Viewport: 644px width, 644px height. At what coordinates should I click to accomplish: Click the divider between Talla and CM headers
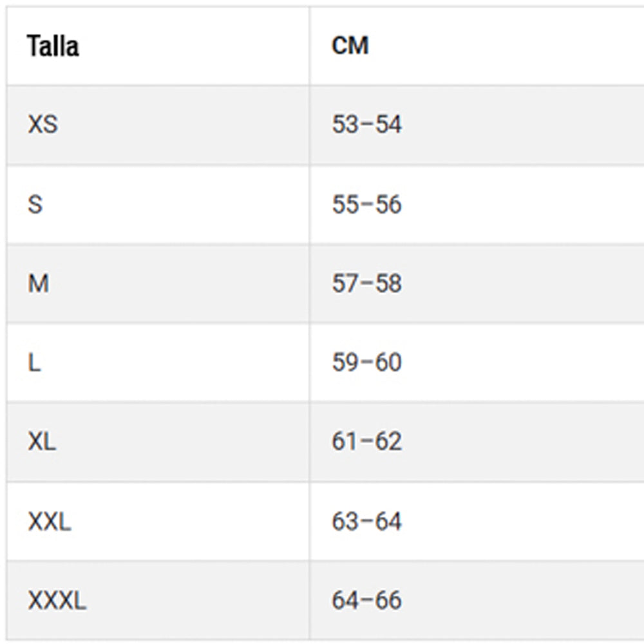point(309,46)
